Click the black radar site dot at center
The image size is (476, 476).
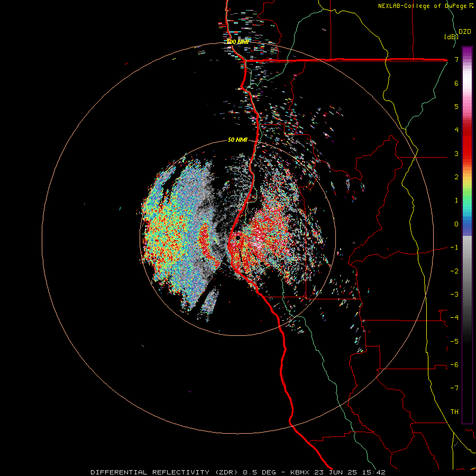[x=237, y=238]
